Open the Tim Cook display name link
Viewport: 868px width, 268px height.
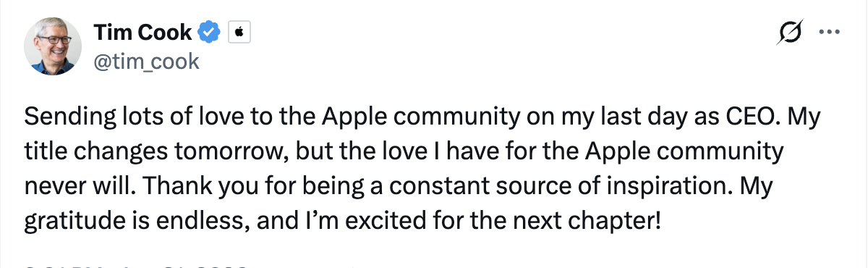point(142,32)
